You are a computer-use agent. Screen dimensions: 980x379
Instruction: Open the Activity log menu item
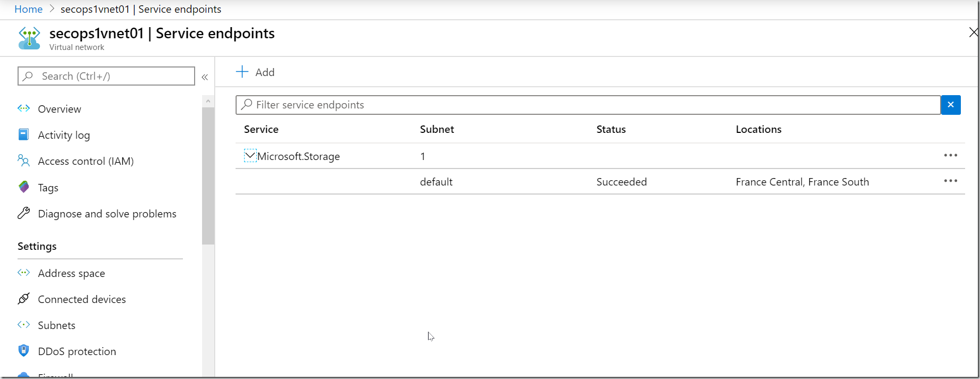tap(64, 135)
